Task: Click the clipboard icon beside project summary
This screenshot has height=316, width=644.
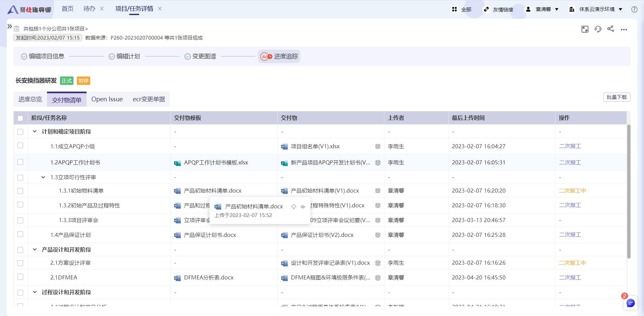Action: click(x=16, y=29)
